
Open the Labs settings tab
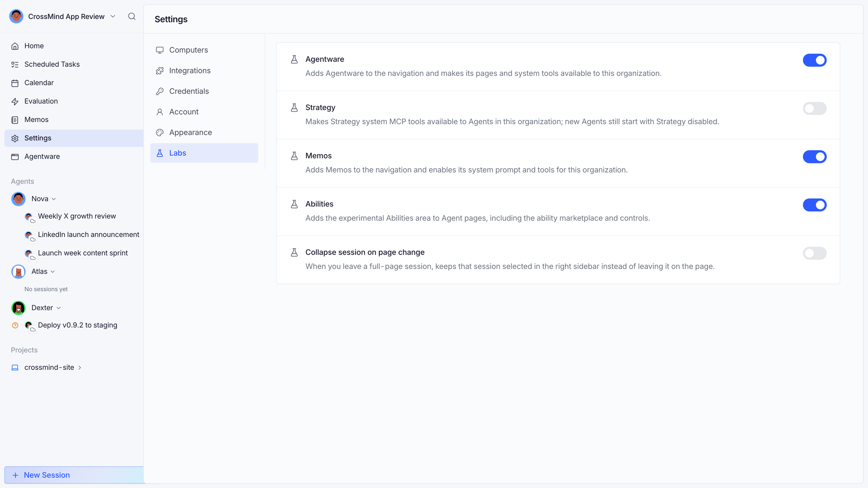click(x=204, y=153)
